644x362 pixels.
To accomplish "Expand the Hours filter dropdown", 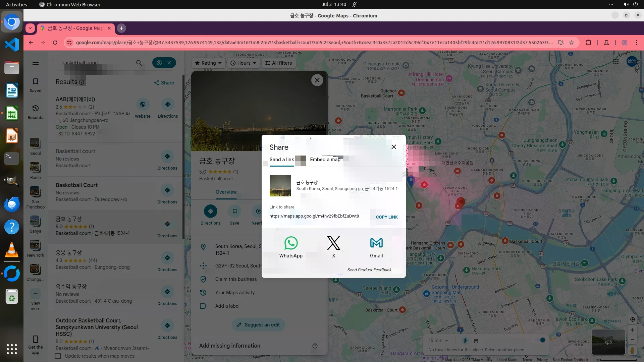I will [x=244, y=63].
